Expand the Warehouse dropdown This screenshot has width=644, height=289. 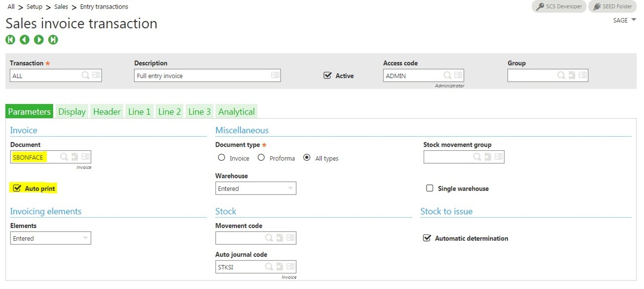[290, 188]
